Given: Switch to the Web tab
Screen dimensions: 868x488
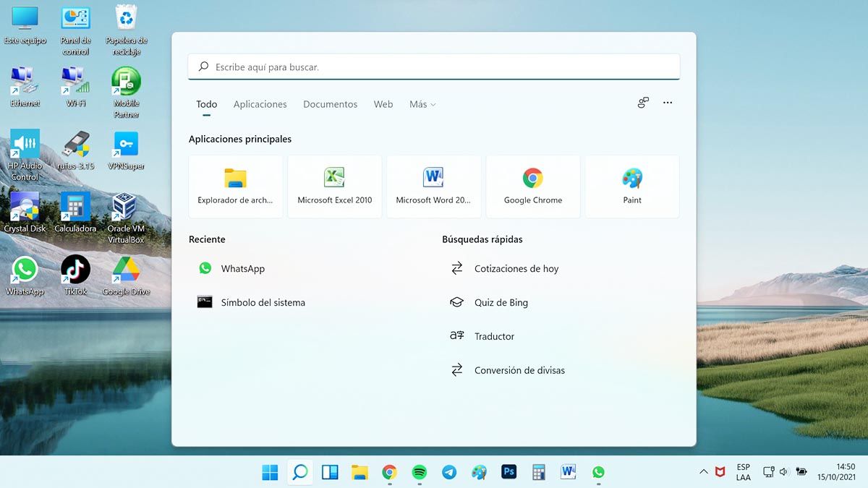Looking at the screenshot, I should [383, 104].
